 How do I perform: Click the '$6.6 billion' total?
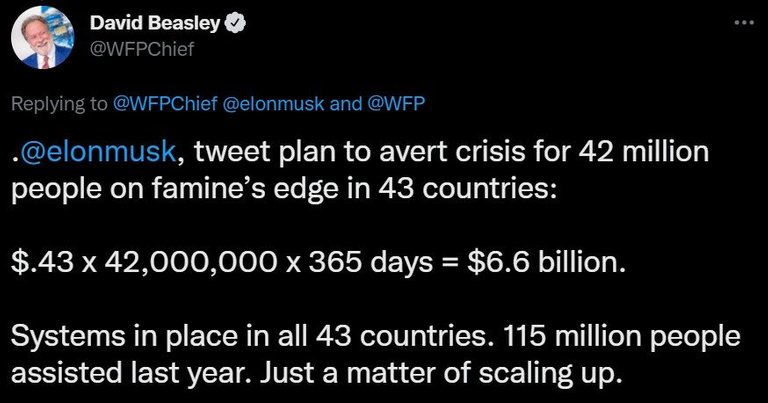coord(546,262)
